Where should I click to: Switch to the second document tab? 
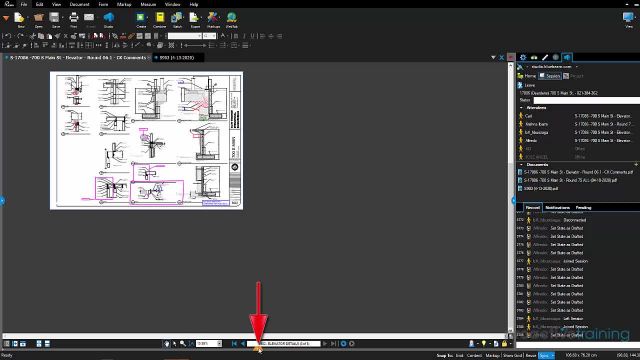(x=178, y=58)
